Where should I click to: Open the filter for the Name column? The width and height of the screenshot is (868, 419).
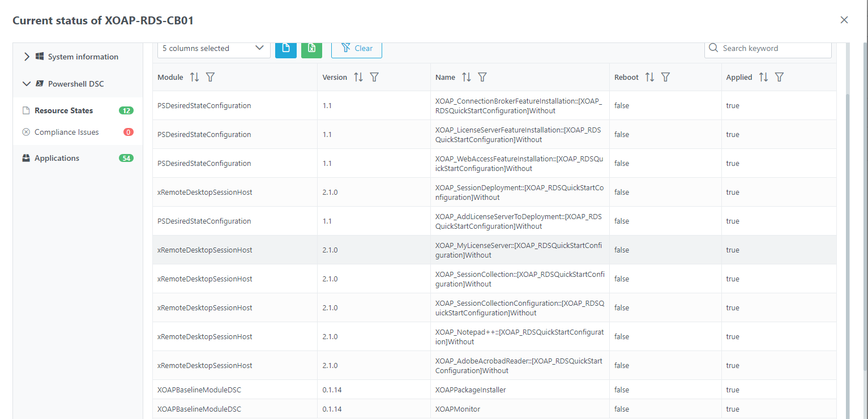(482, 77)
